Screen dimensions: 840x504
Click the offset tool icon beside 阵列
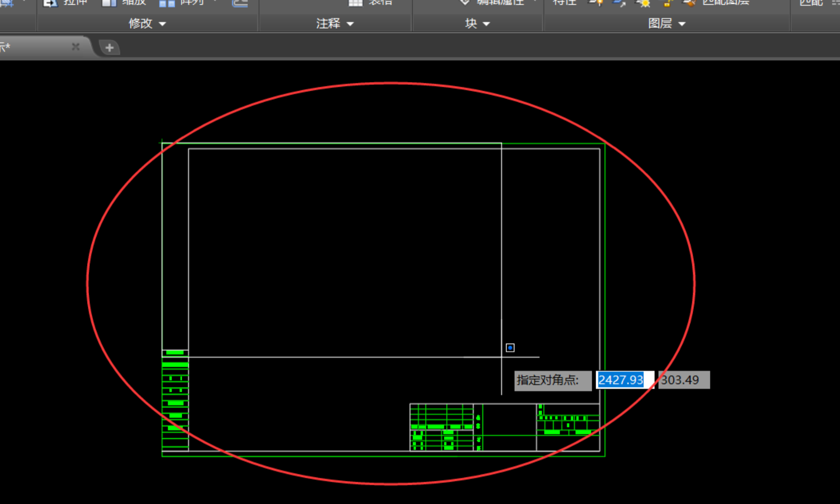[x=240, y=3]
